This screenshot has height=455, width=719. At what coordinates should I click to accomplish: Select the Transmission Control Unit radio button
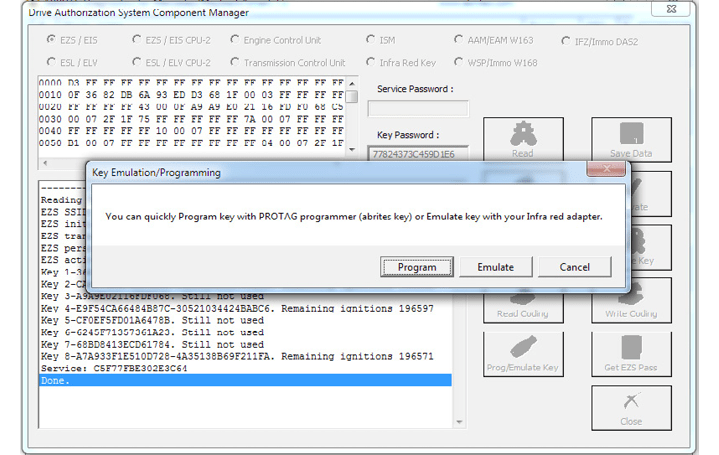[235, 62]
